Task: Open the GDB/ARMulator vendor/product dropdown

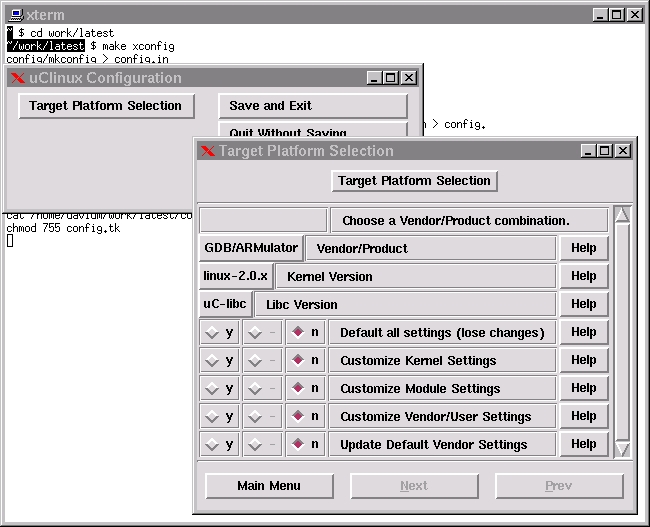Action: click(x=251, y=248)
